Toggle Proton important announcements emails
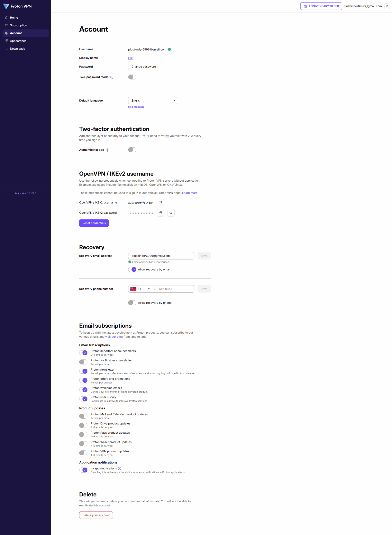392x535 pixels. point(83,353)
